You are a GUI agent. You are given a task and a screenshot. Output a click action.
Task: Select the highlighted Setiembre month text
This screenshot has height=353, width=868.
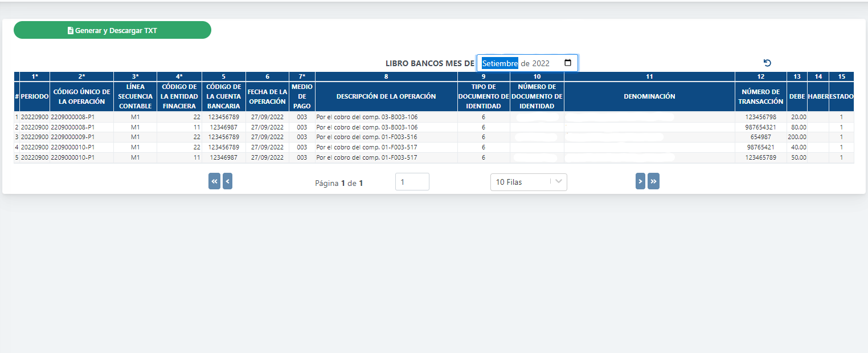coord(499,63)
